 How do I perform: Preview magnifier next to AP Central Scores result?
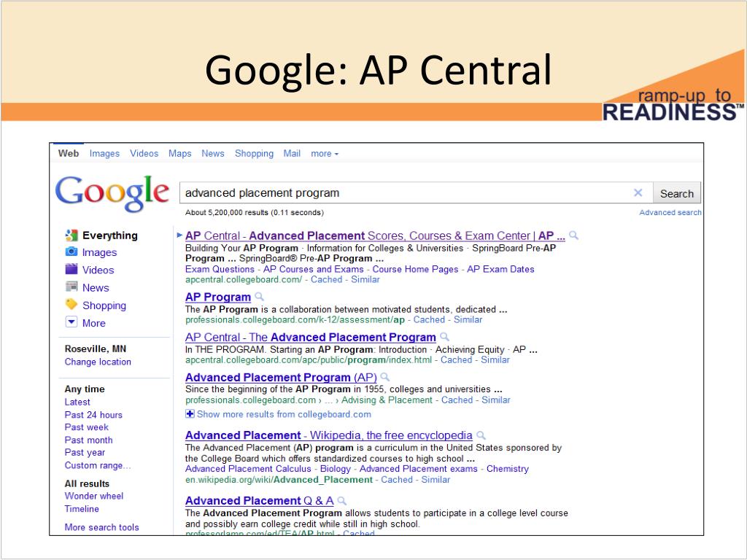click(573, 236)
